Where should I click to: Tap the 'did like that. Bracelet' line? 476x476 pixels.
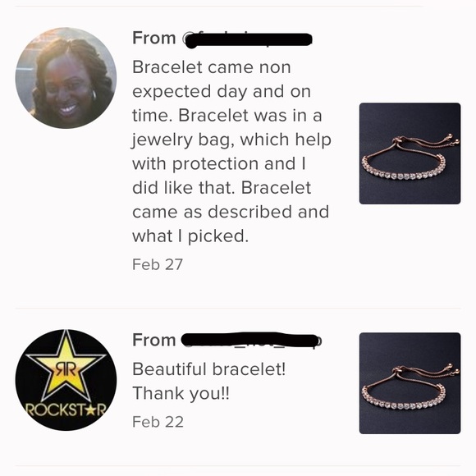click(x=222, y=188)
